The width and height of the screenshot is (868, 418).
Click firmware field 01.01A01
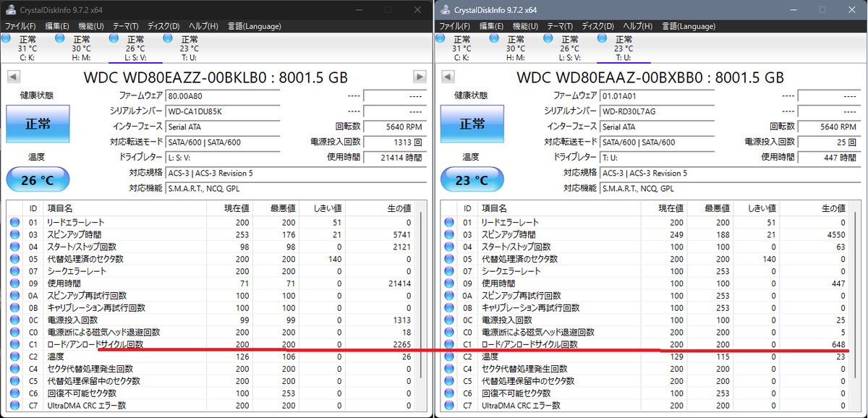coord(657,95)
